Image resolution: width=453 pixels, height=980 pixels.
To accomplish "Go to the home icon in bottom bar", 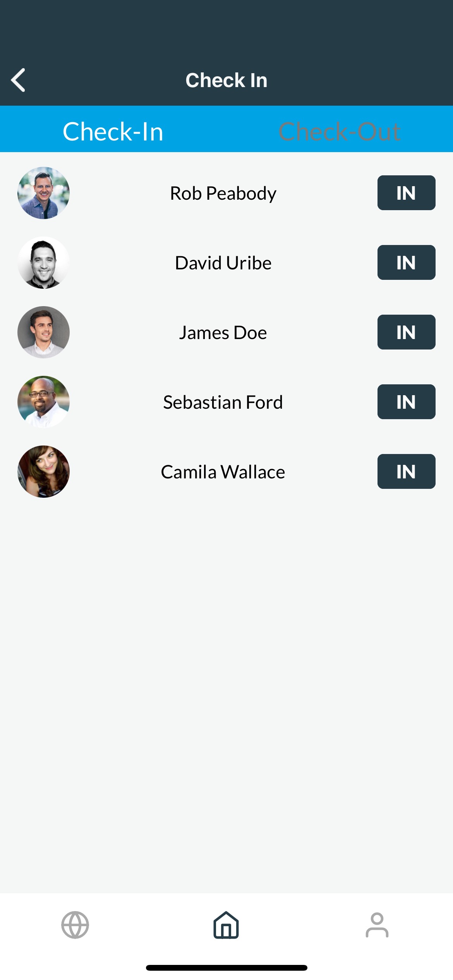I will [x=226, y=925].
